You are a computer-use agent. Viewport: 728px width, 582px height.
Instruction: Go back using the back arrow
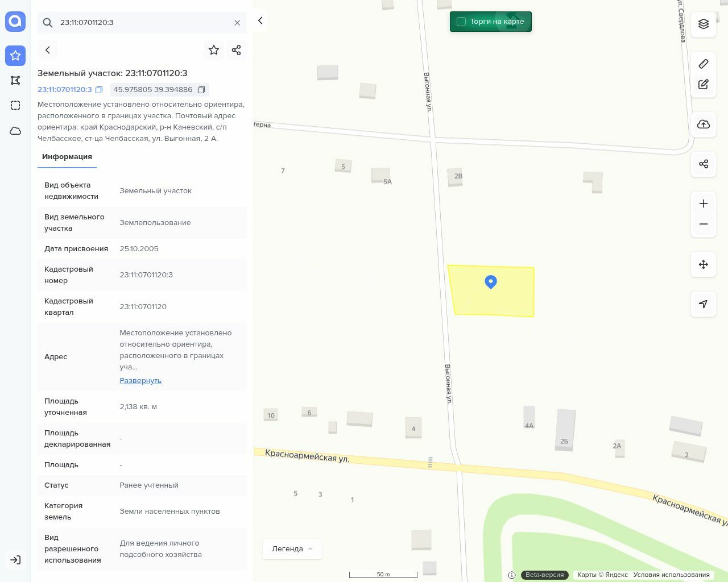(48, 50)
